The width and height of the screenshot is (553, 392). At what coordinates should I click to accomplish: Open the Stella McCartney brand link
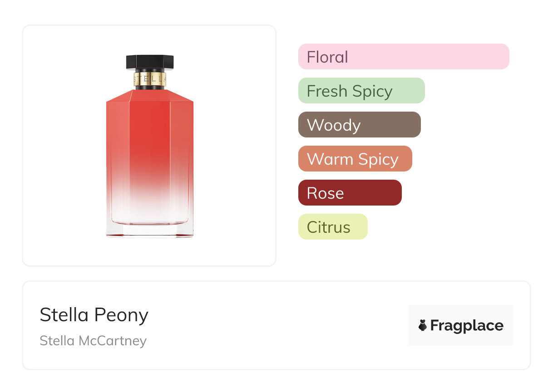coord(93,341)
